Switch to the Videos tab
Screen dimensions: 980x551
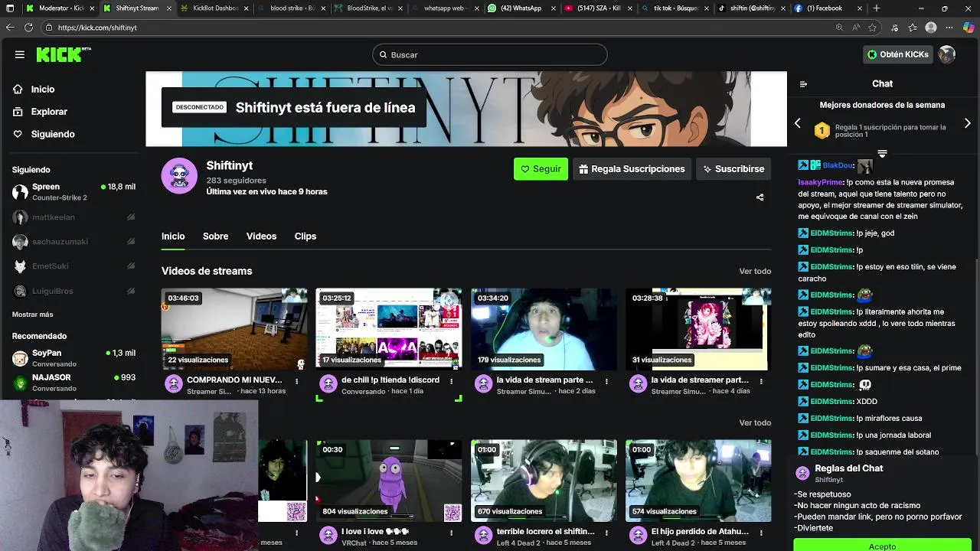click(x=261, y=236)
